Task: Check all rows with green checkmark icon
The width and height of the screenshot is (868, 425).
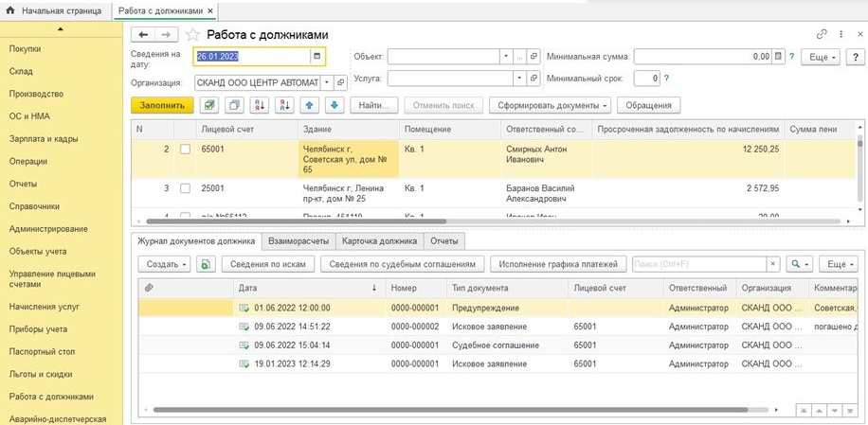Action: tap(208, 105)
